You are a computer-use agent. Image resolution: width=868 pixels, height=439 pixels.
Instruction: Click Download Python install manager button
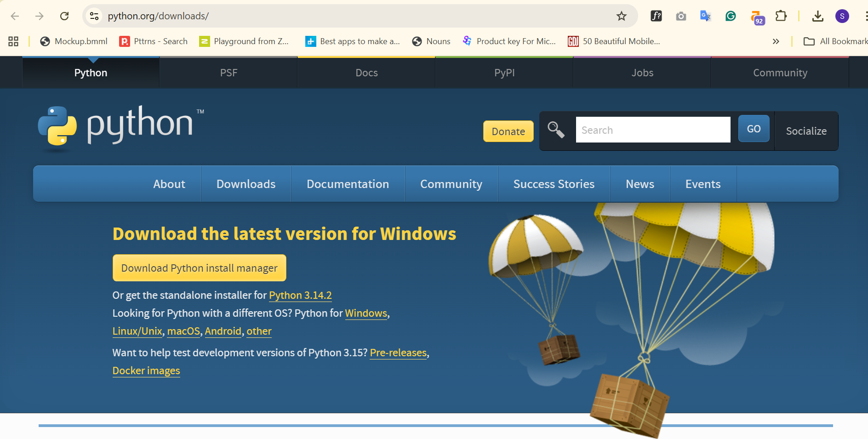pyautogui.click(x=200, y=268)
